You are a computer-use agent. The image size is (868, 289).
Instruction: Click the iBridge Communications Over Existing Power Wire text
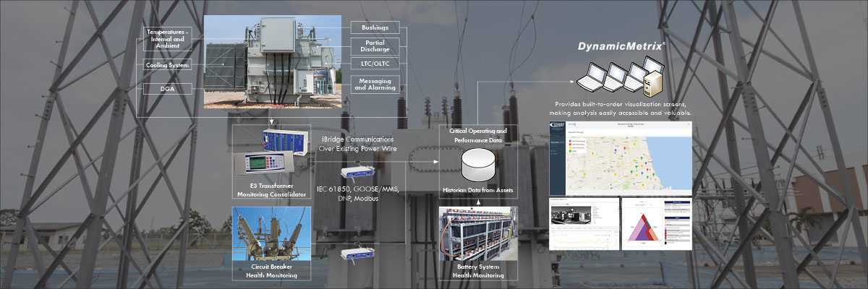357,143
